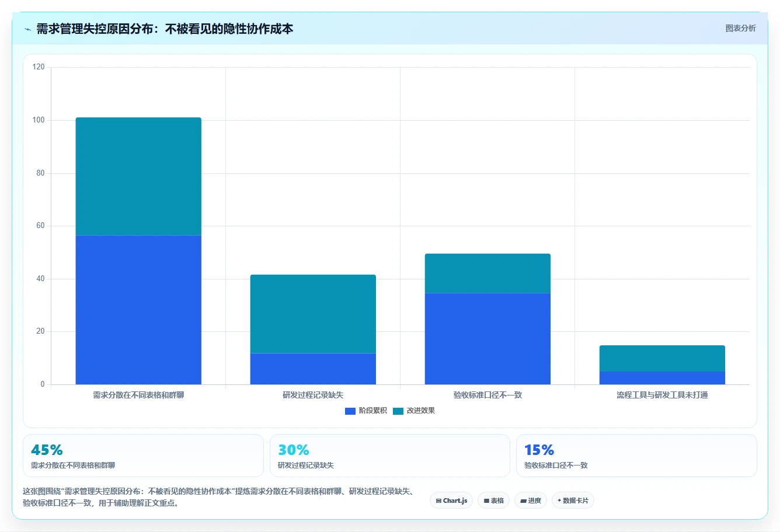Viewport: 780px width, 532px height.
Task: Click the icon inside the 进度 chip
Action: click(x=524, y=501)
